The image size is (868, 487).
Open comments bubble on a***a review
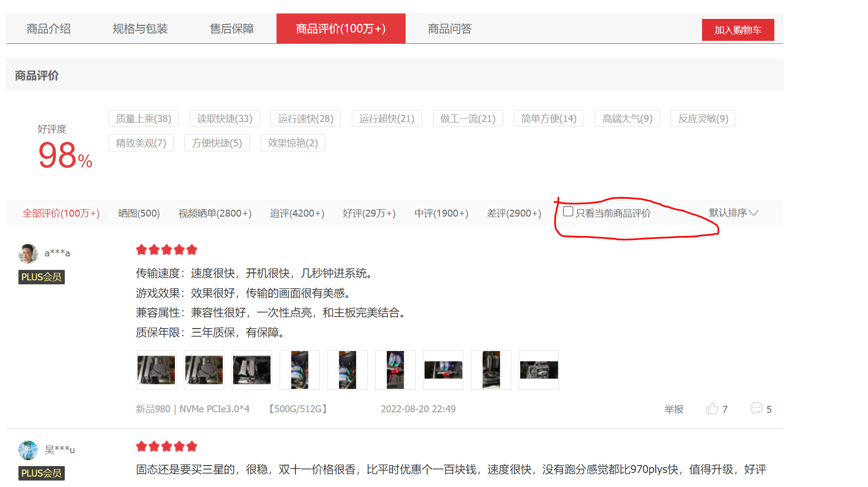coord(756,408)
